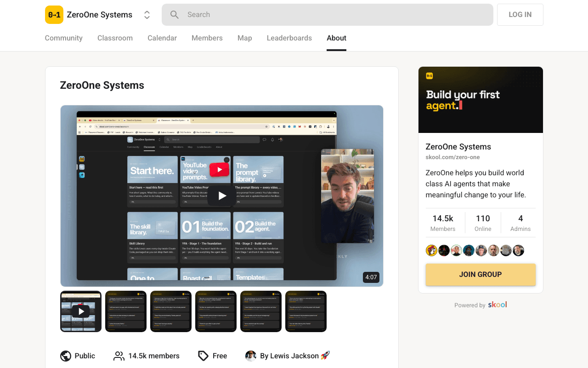The image size is (588, 368).
Task: Click the JOIN GROUP button
Action: [x=481, y=275]
